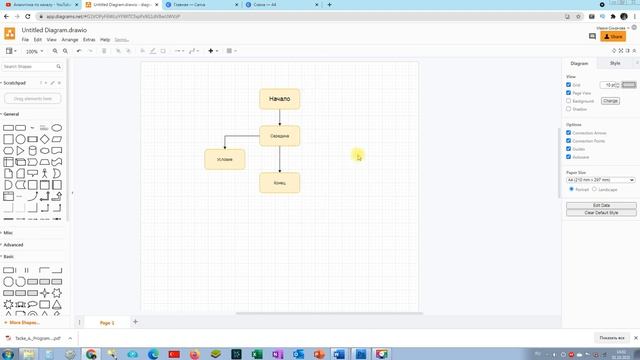Switch to the Style tab
640x360 pixels.
click(615, 63)
